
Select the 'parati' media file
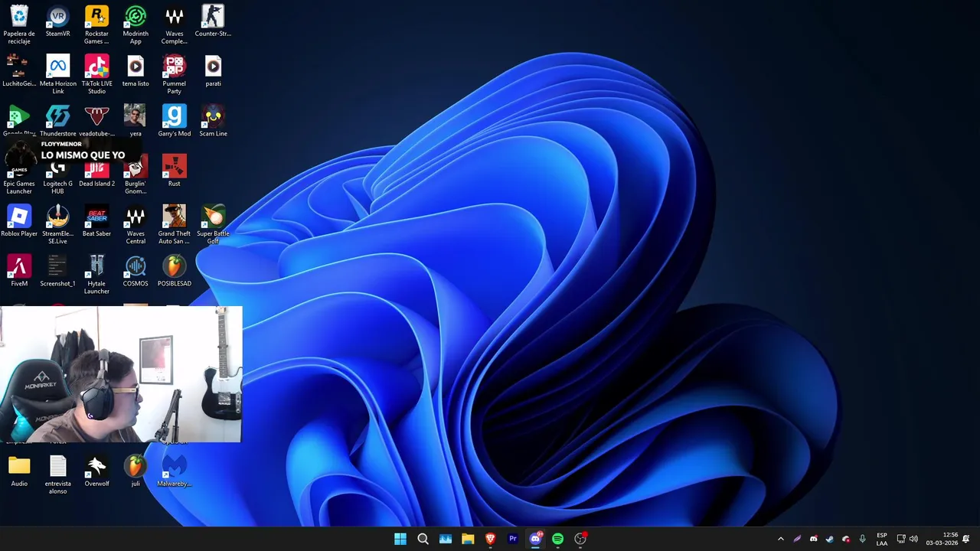click(213, 71)
